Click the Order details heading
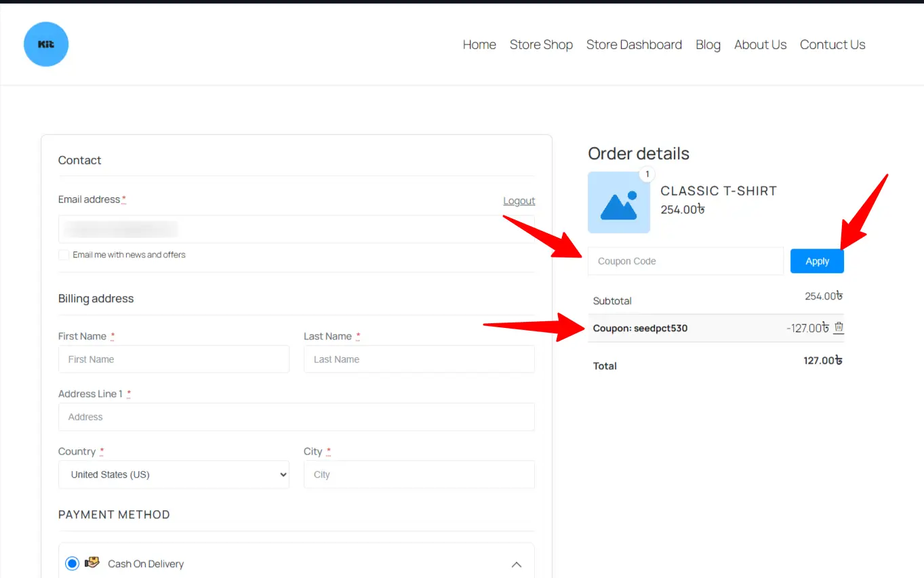 639,154
